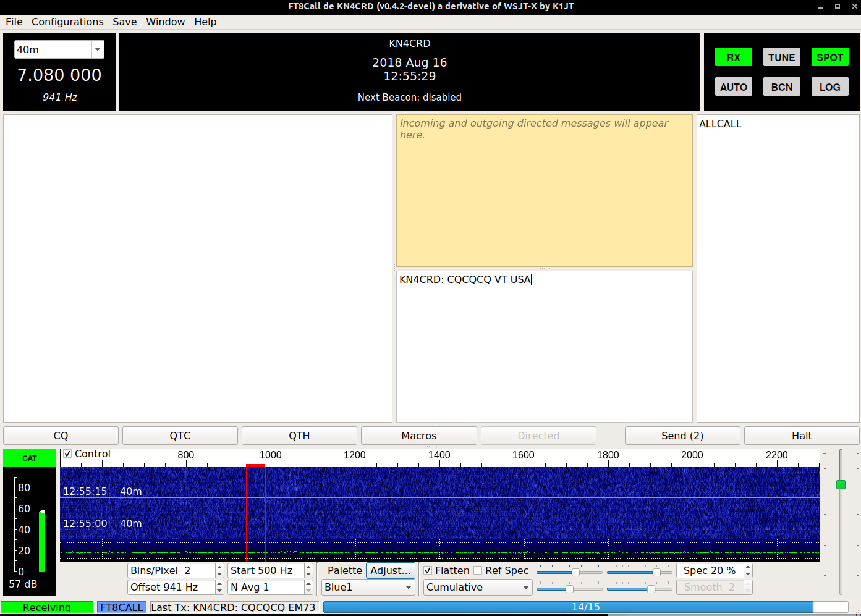The height and width of the screenshot is (616, 861).
Task: Minimize the FT8Call window
Action: click(x=820, y=6)
